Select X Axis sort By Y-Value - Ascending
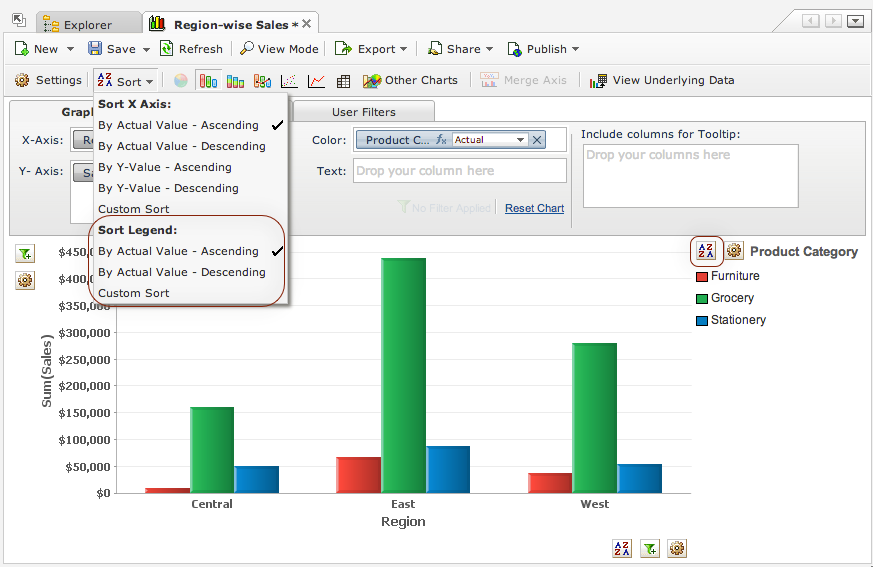This screenshot has width=874, height=569. tap(164, 167)
